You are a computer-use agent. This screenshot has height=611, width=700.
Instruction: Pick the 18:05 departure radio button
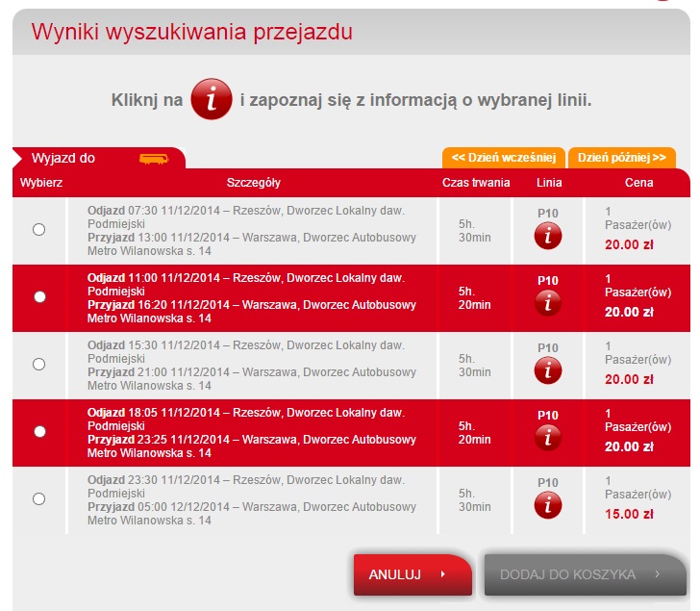[x=39, y=432]
